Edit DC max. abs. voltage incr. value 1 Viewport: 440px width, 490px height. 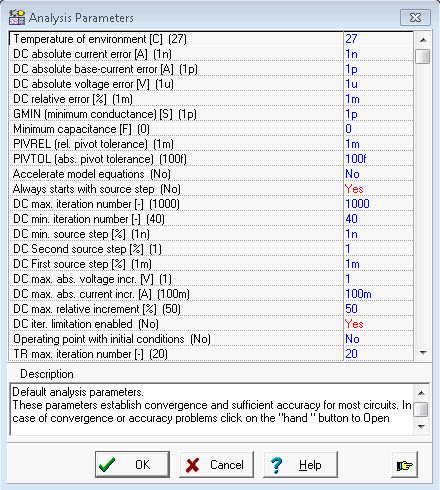coord(378,279)
